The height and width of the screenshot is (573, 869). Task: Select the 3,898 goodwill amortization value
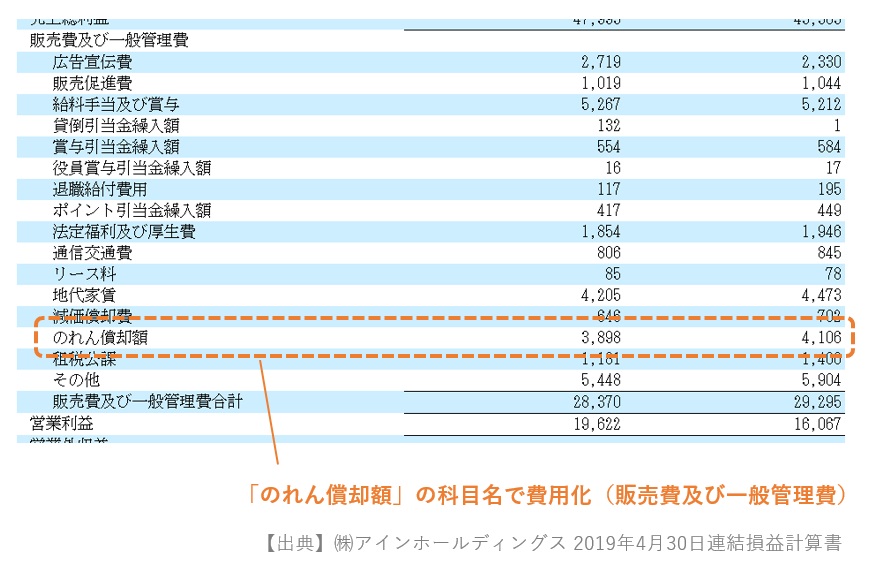point(600,338)
